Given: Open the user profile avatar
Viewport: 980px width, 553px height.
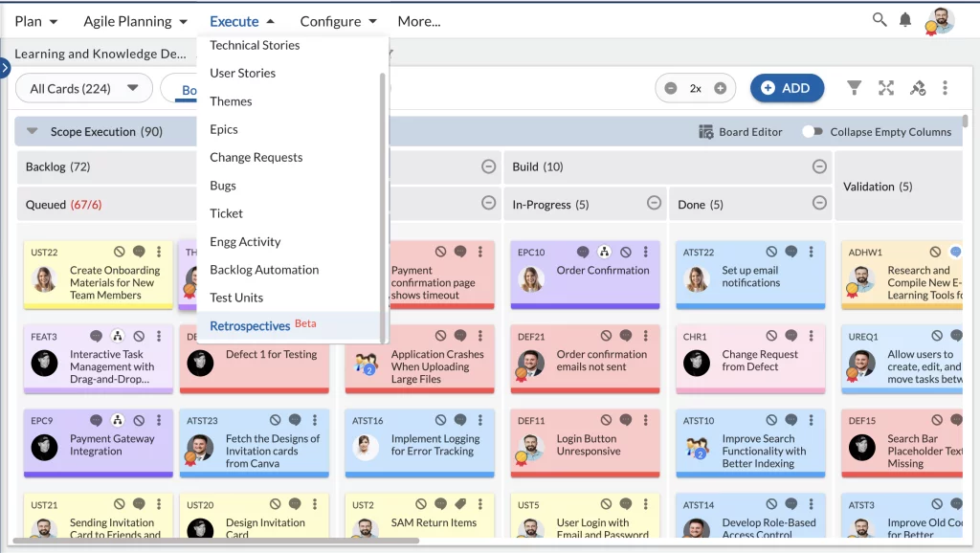Looking at the screenshot, I should 941,21.
